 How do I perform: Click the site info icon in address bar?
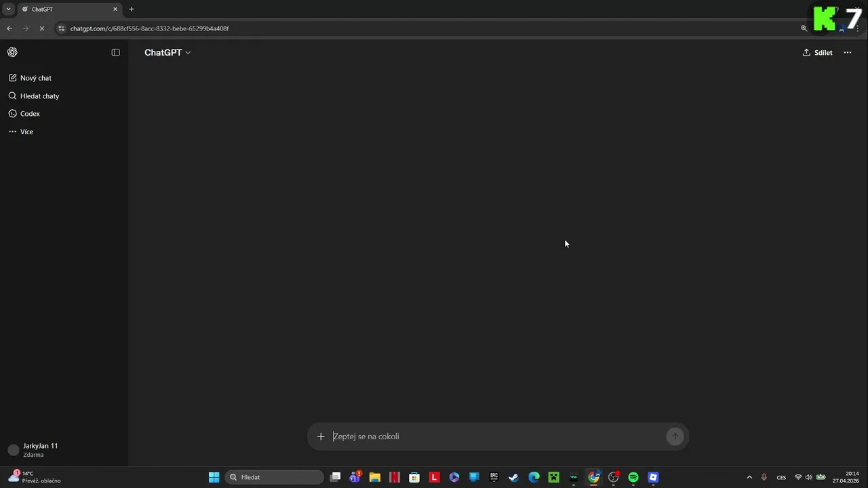(x=61, y=28)
